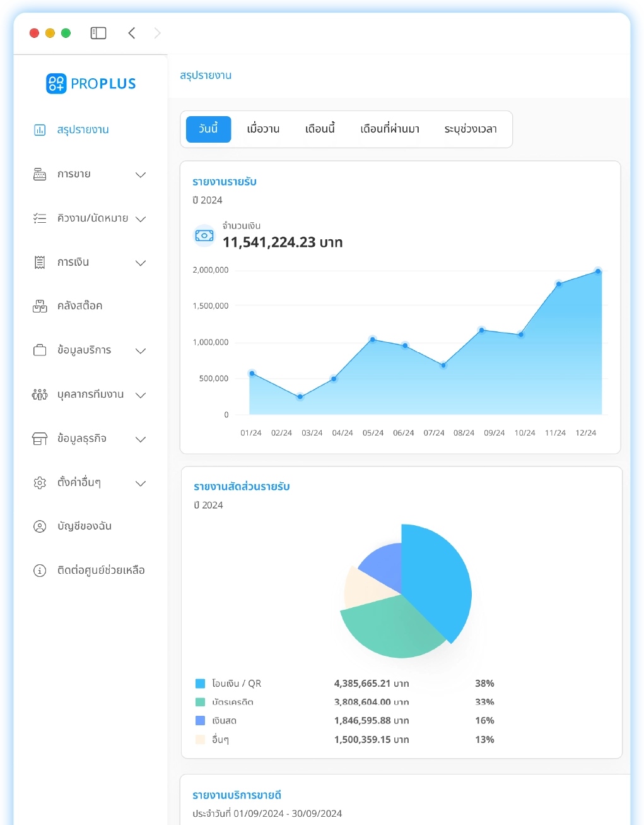
Task: Click the 12/24 data point on chart
Action: (x=597, y=271)
